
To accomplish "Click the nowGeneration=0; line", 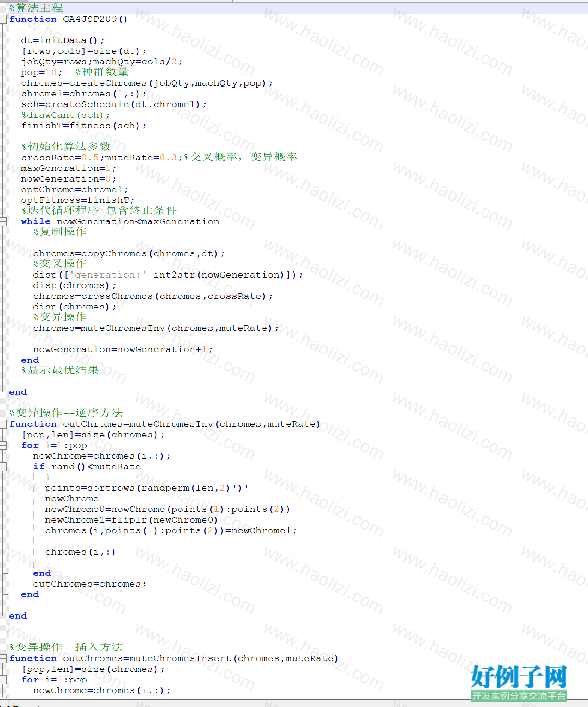I will (69, 179).
